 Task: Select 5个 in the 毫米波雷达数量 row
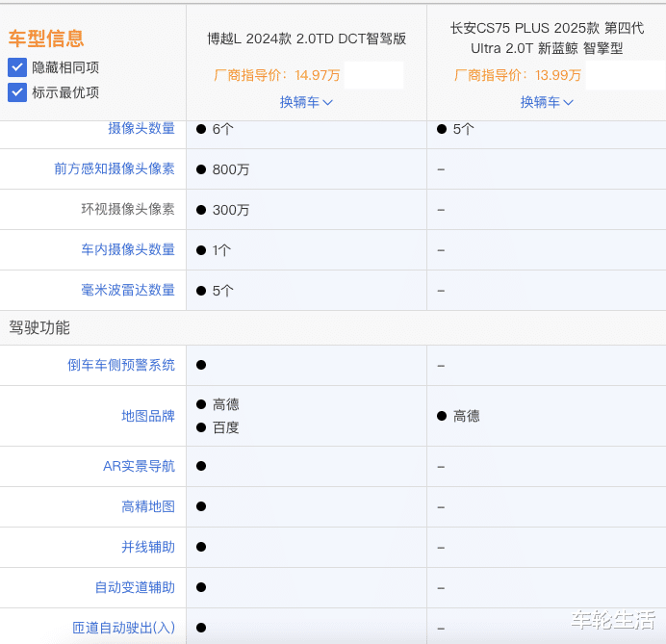coord(222,291)
